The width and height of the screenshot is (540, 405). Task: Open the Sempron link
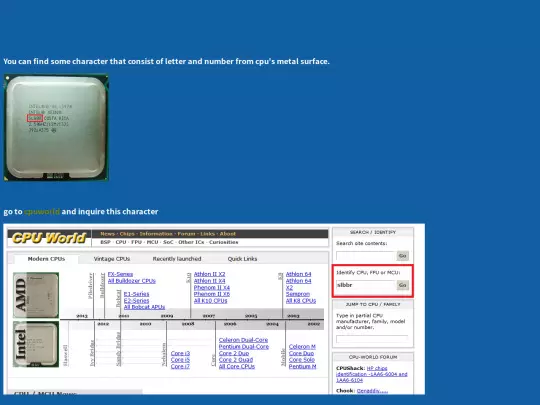click(x=298, y=294)
